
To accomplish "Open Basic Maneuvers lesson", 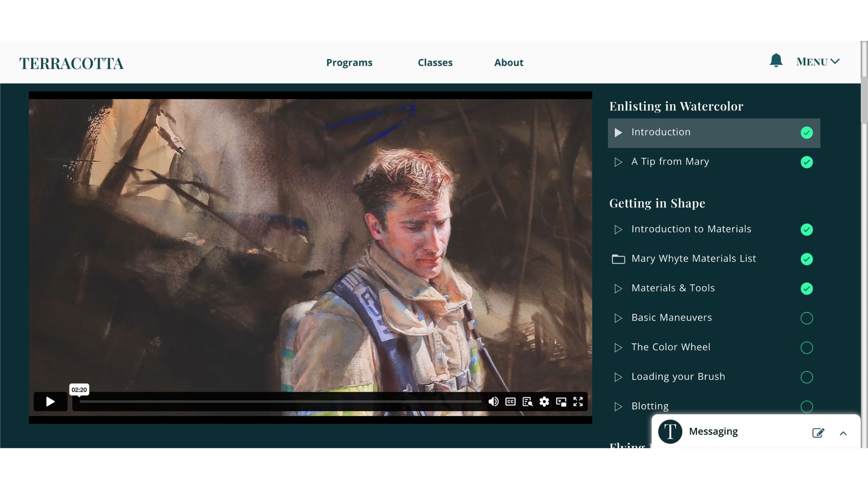I will point(714,318).
